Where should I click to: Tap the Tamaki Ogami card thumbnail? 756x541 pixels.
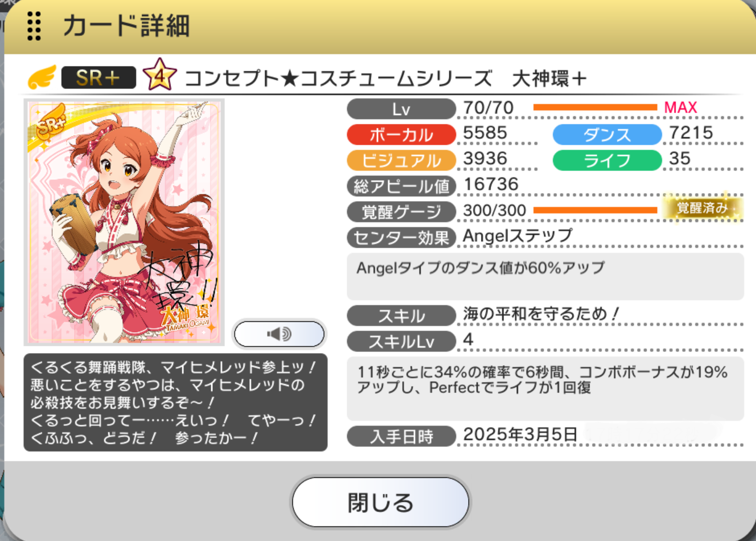click(x=124, y=222)
